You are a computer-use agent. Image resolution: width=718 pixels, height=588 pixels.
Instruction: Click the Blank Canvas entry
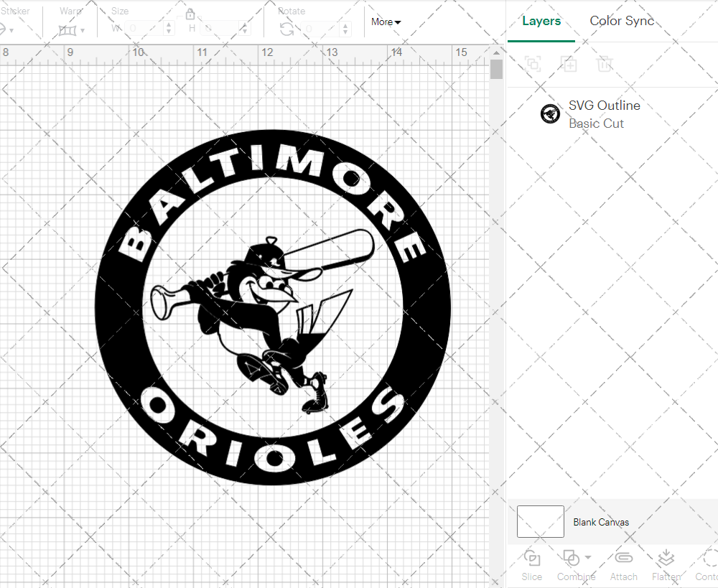(602, 522)
